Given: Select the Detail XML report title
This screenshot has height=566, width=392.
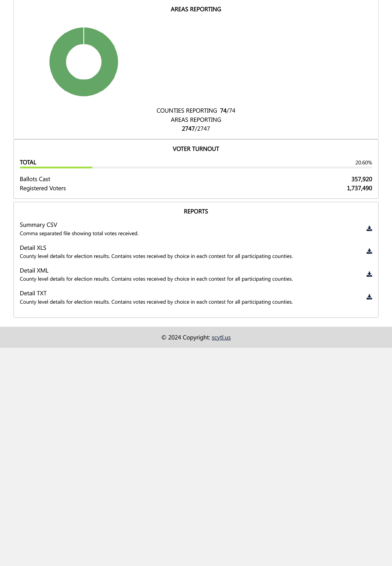Looking at the screenshot, I should coord(34,270).
